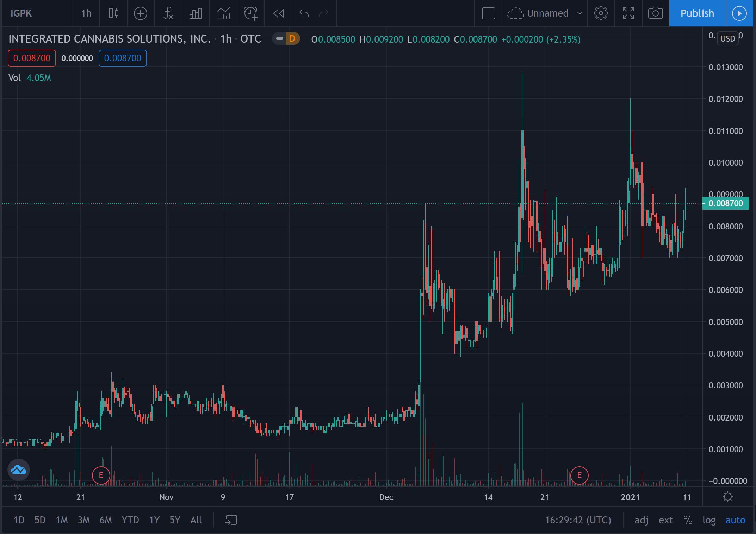Select the 3M date range
Image resolution: width=756 pixels, height=534 pixels.
point(84,520)
